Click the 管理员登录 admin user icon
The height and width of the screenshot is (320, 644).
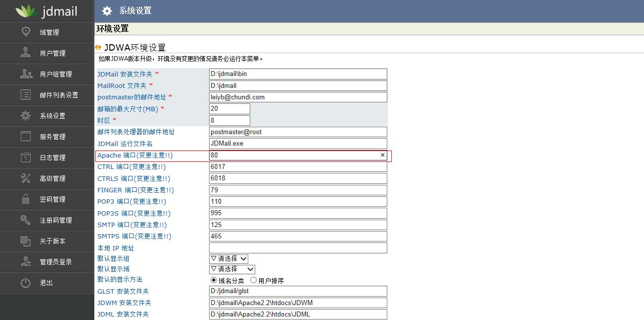(x=26, y=261)
